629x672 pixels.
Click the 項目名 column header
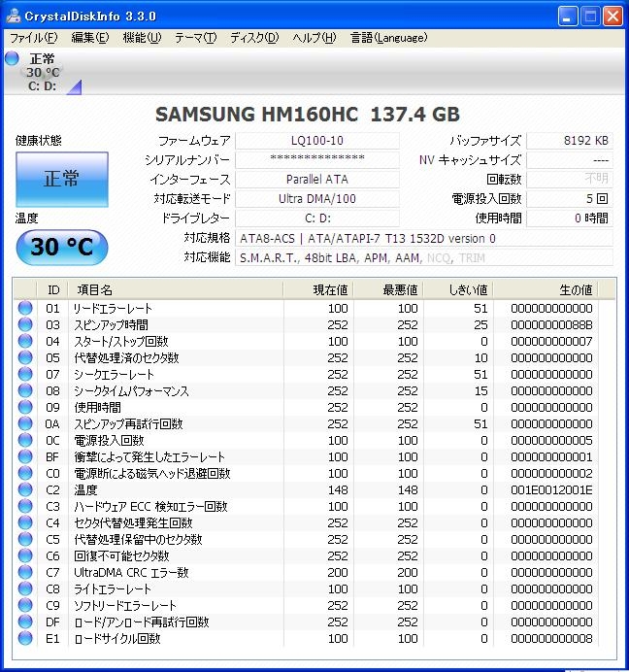point(176,290)
